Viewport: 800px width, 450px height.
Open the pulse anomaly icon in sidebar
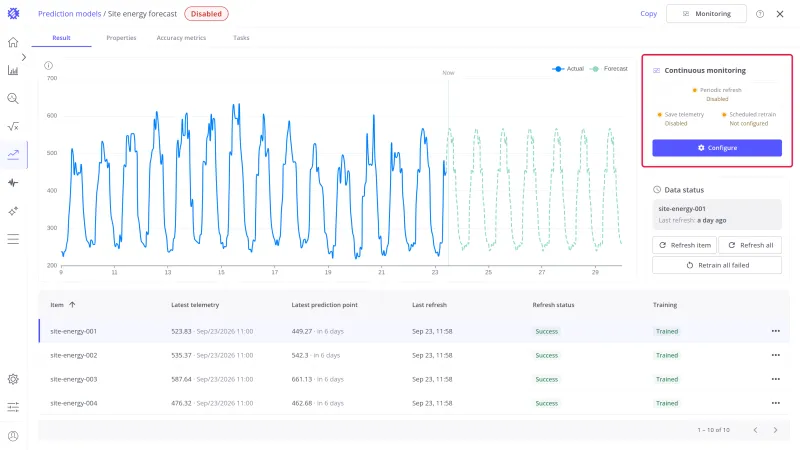[x=13, y=183]
